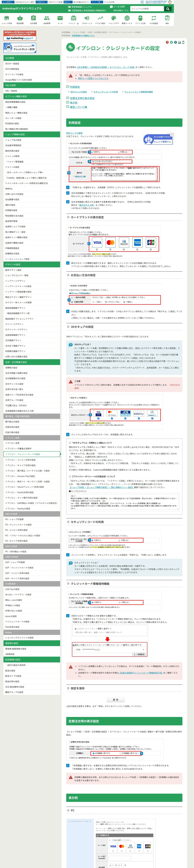
Task: Open the チャットボットで質問 sidebar banner
Action: click(x=20, y=48)
